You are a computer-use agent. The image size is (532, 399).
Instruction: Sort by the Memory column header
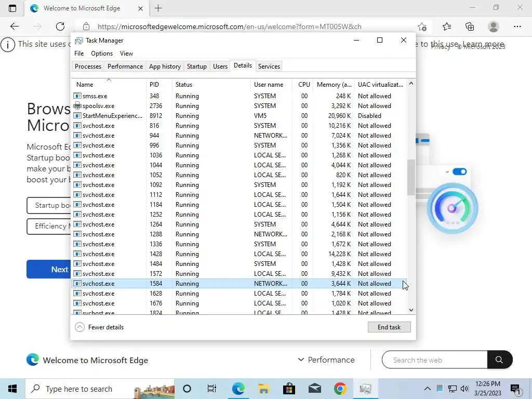coord(334,85)
